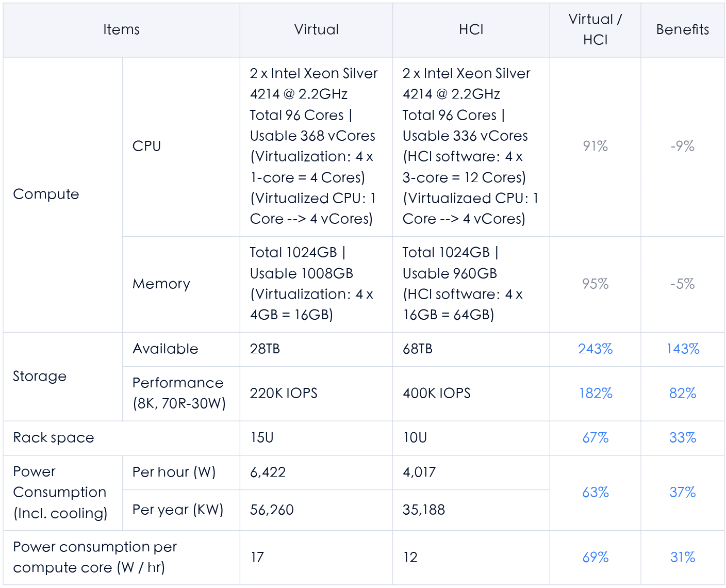Image resolution: width=726 pixels, height=588 pixels.
Task: Click the -9% CPU benefits value
Action: click(682, 146)
